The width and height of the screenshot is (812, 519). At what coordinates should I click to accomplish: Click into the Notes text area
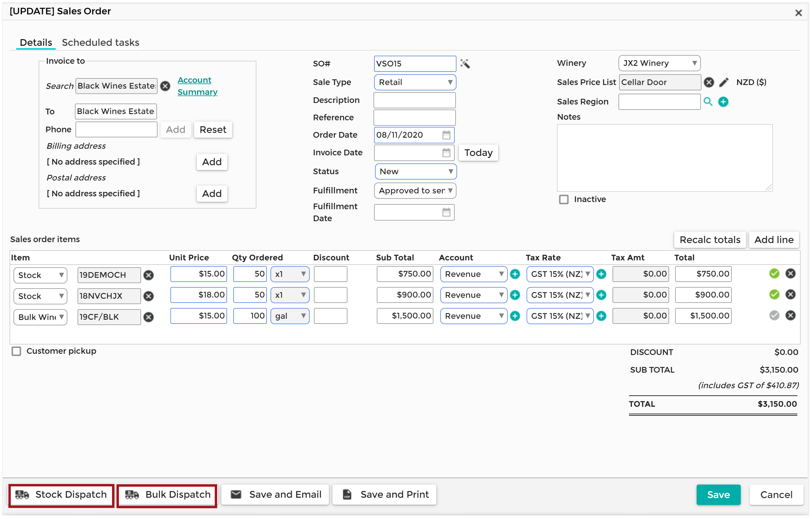pos(664,158)
